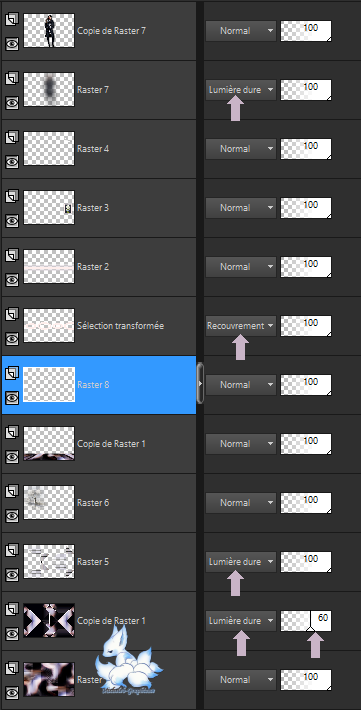
Task: Open Normal blend mode dropdown for Raster 4
Action: [241, 149]
